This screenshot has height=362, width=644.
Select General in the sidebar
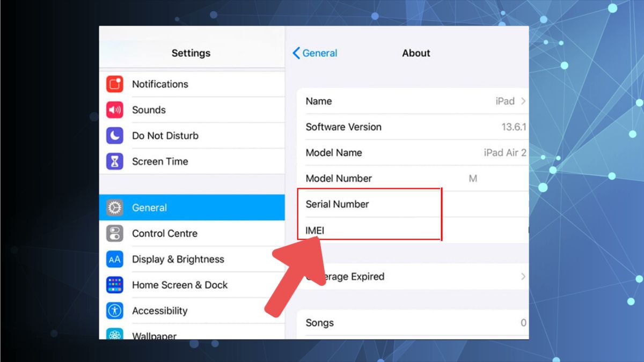click(192, 208)
